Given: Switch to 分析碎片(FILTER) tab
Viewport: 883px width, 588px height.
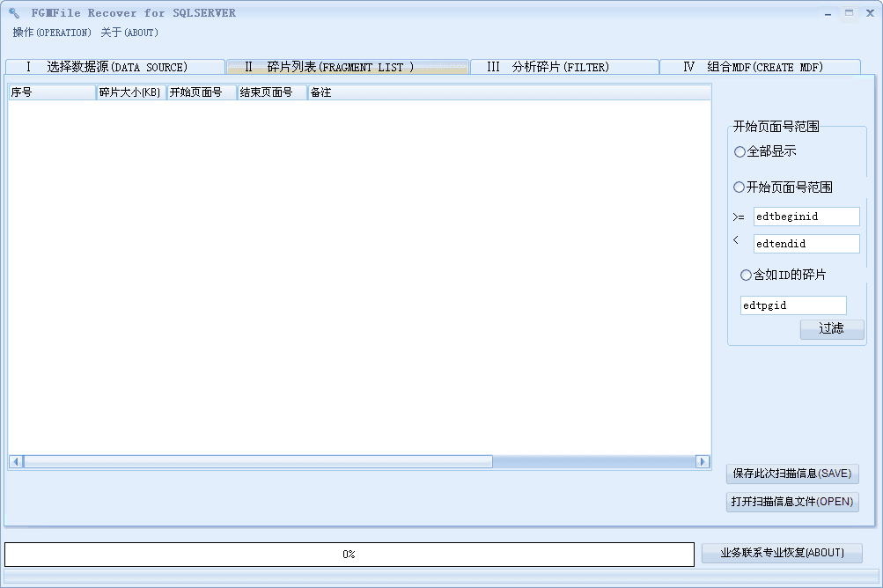Looking at the screenshot, I should (563, 67).
